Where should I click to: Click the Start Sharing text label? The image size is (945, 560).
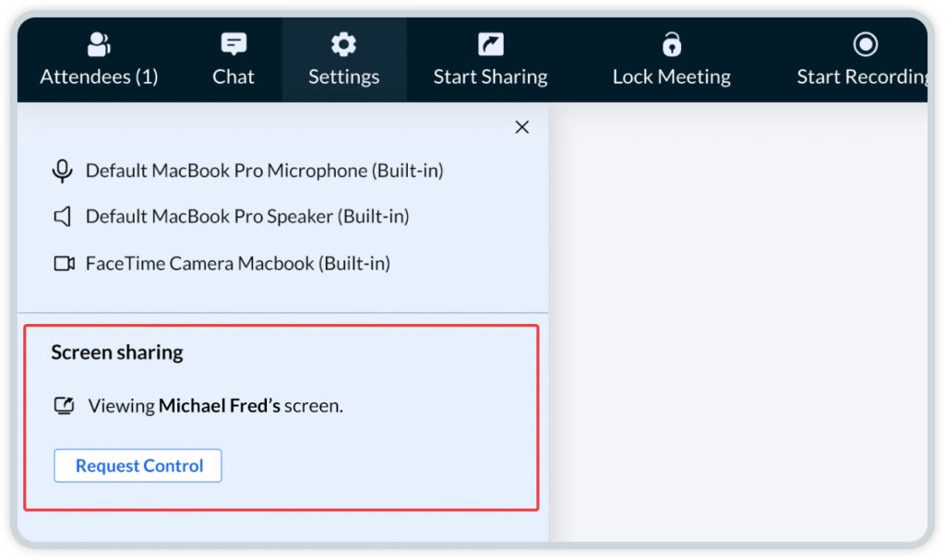pyautogui.click(x=491, y=77)
